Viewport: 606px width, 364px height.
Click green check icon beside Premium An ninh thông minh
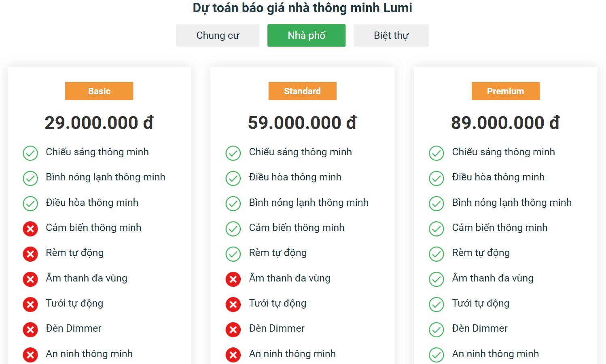(x=436, y=355)
